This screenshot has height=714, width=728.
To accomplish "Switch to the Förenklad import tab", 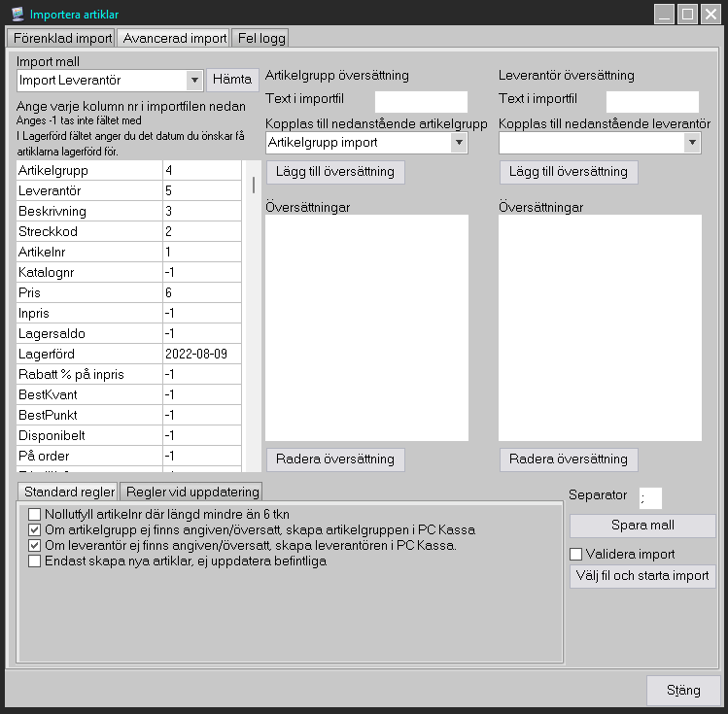I will [x=60, y=39].
